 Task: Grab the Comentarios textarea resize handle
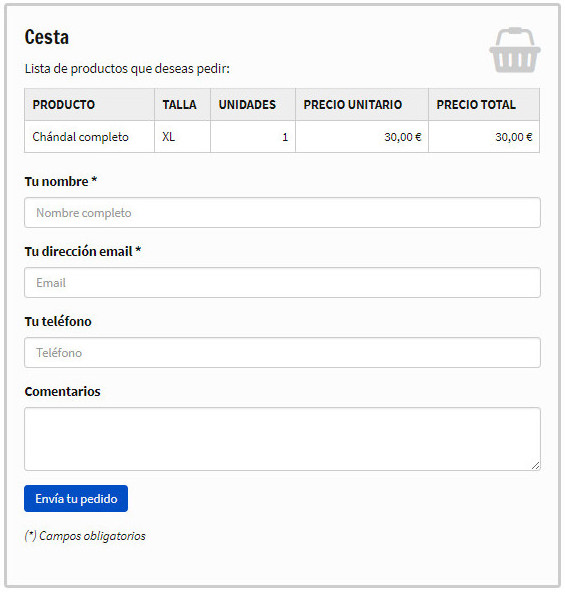point(536,466)
